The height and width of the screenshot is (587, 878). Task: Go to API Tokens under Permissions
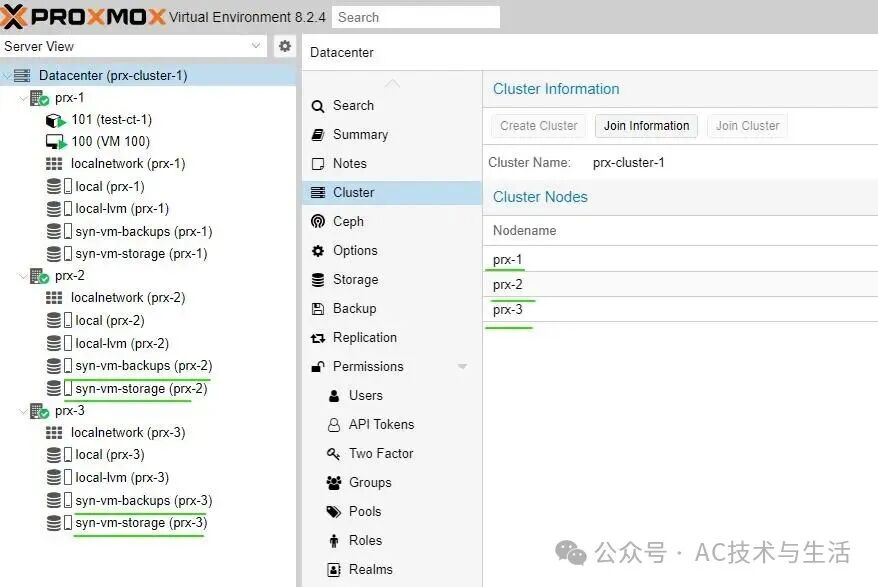point(381,425)
